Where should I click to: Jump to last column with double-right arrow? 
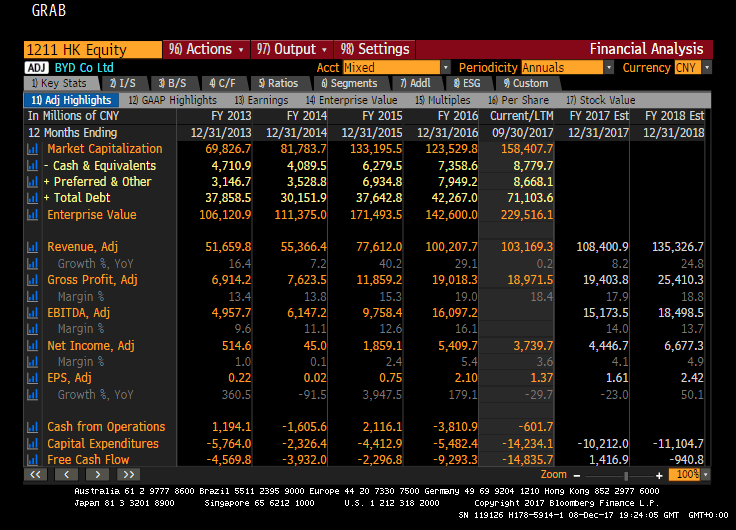pyautogui.click(x=129, y=474)
